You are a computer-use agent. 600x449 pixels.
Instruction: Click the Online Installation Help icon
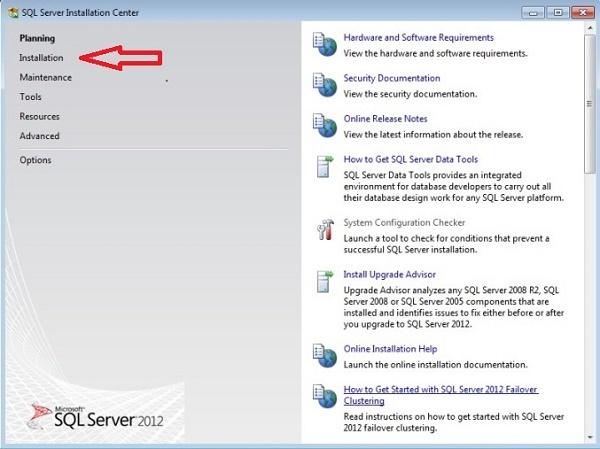click(x=324, y=355)
